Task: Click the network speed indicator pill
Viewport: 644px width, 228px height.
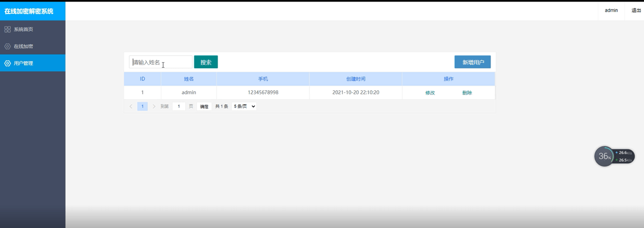Action: (x=625, y=156)
